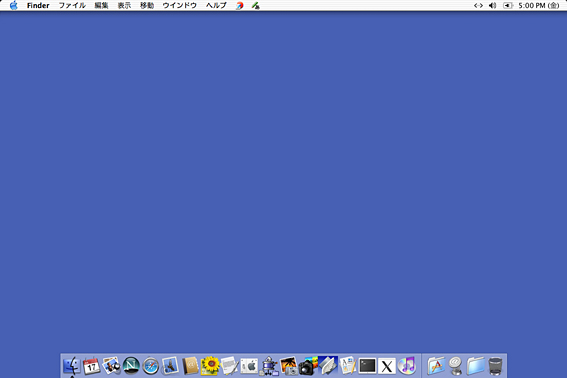Open the Apple menu
This screenshot has width=567, height=378.
point(14,5)
